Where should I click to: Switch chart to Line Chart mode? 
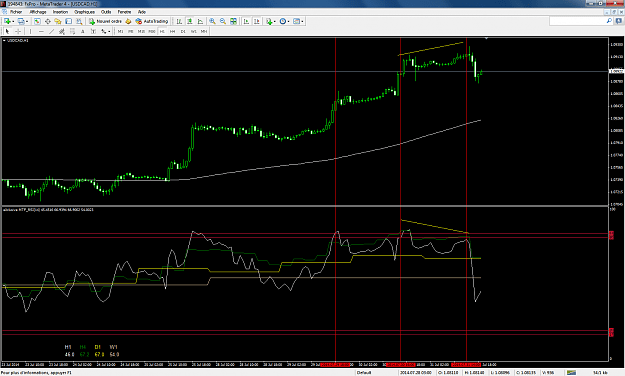point(200,21)
